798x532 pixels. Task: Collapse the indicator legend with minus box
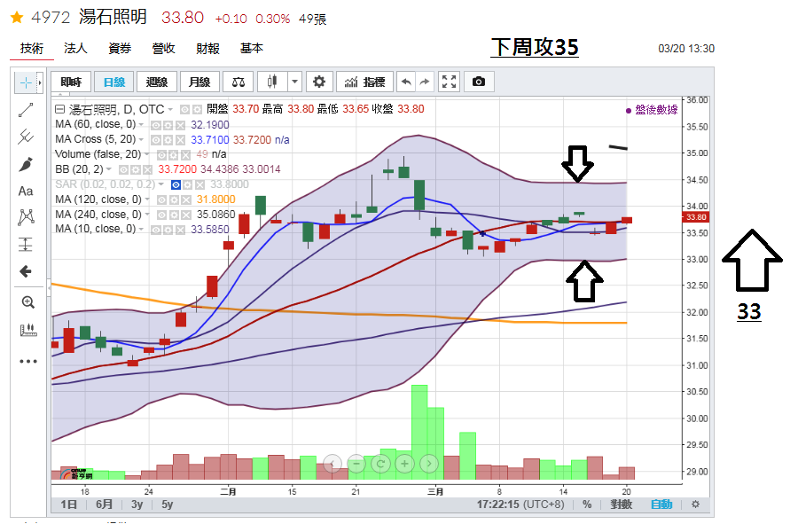coord(59,109)
